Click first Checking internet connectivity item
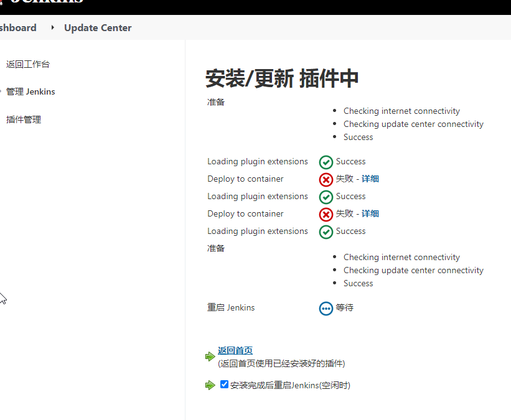Viewport: 511px width, 420px height. (401, 111)
